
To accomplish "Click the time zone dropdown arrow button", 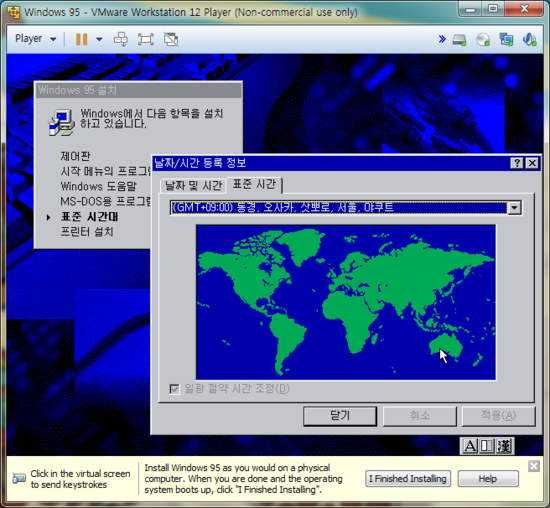I will pyautogui.click(x=514, y=208).
